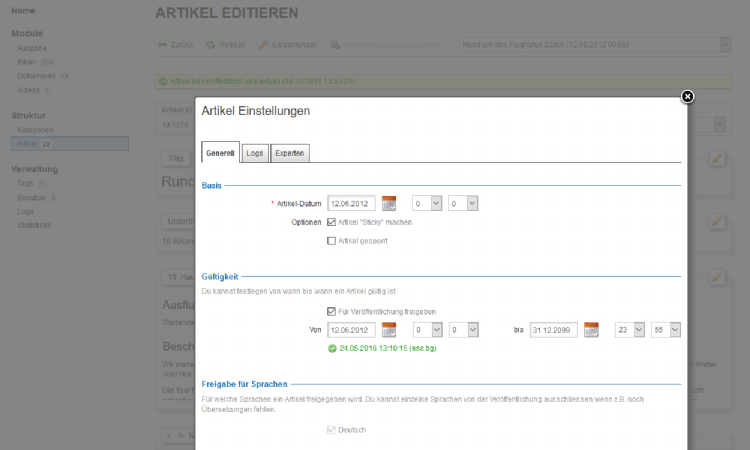Open Artikel-Datum hour dropdown
Screen dimensions: 750x450
click(427, 203)
